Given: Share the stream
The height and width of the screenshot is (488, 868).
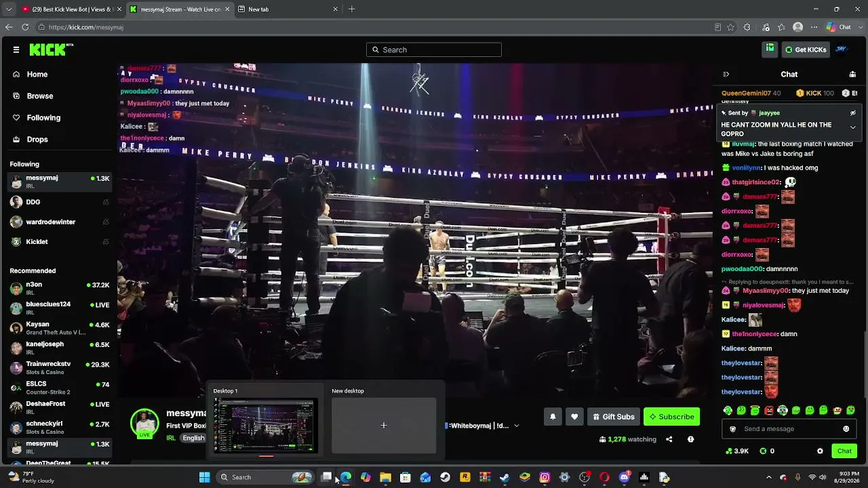Looking at the screenshot, I should (x=669, y=439).
